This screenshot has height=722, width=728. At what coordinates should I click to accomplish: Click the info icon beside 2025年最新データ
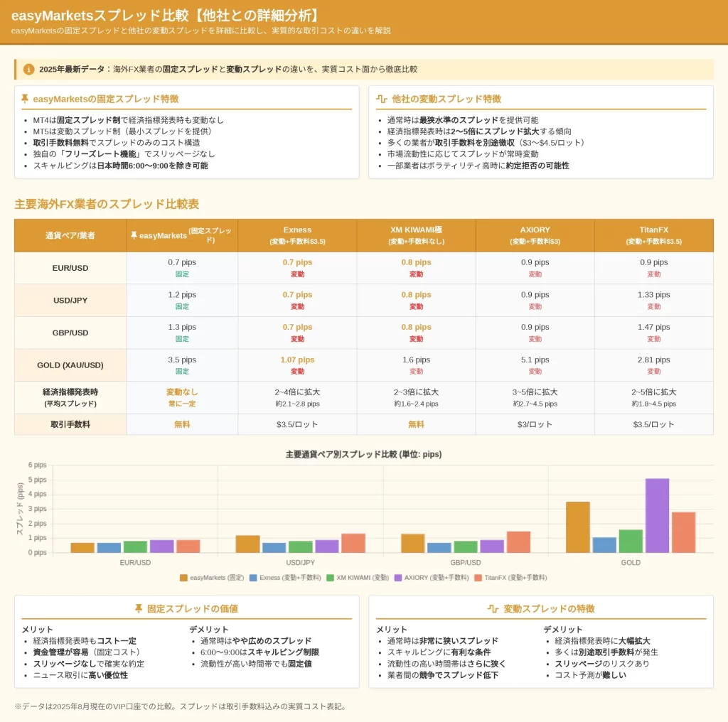pyautogui.click(x=28, y=69)
